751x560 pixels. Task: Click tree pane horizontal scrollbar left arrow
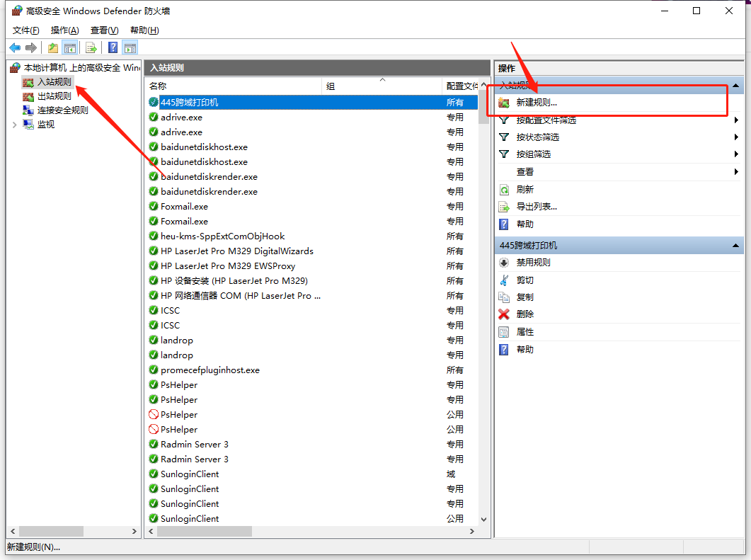pyautogui.click(x=13, y=531)
